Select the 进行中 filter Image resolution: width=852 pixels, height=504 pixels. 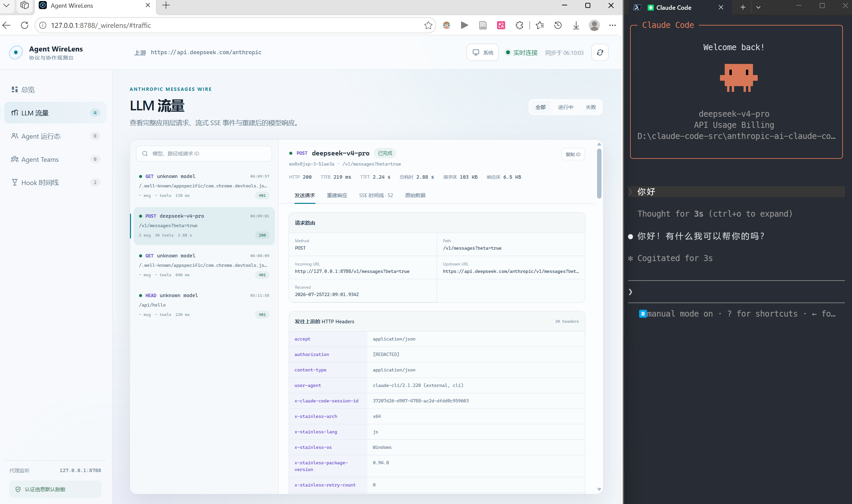pos(565,107)
